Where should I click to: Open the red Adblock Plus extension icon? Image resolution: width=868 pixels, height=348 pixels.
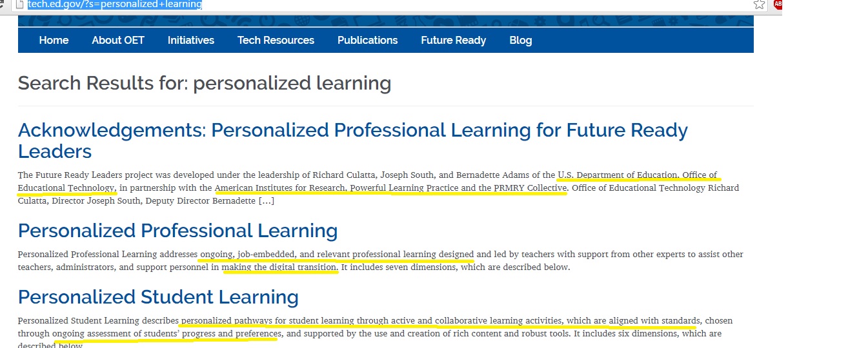click(778, 4)
